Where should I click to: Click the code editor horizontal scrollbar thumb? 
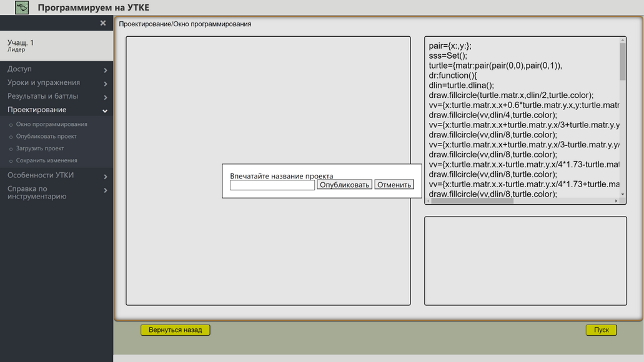[472, 201]
